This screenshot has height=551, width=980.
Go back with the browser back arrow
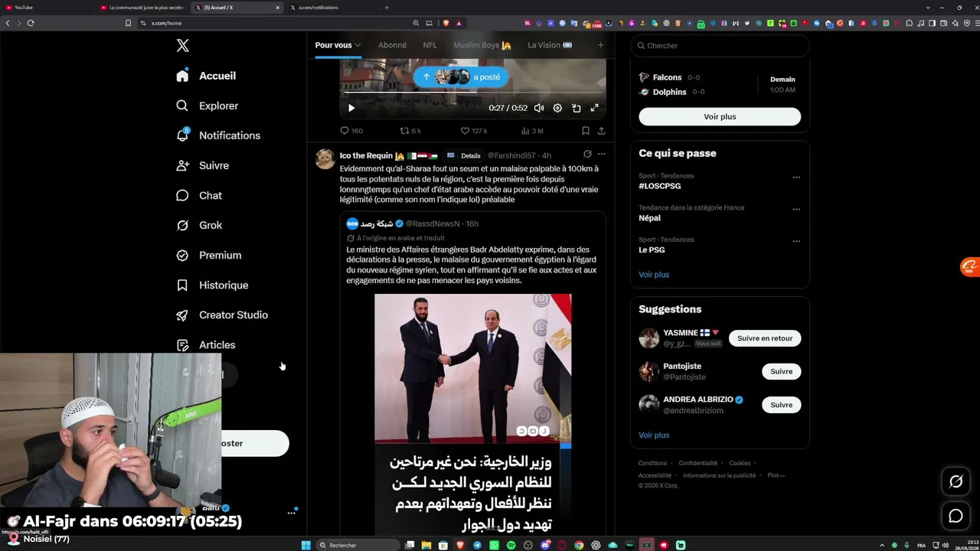tap(8, 23)
